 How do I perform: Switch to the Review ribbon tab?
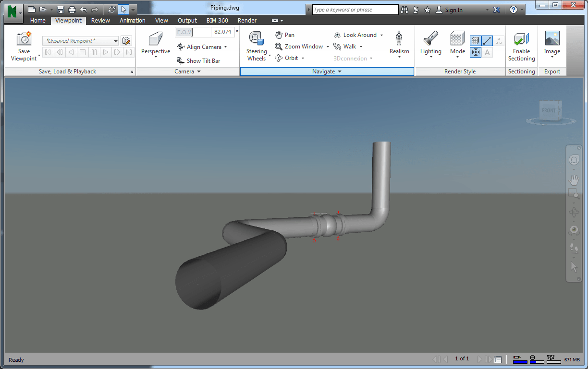[x=100, y=21]
